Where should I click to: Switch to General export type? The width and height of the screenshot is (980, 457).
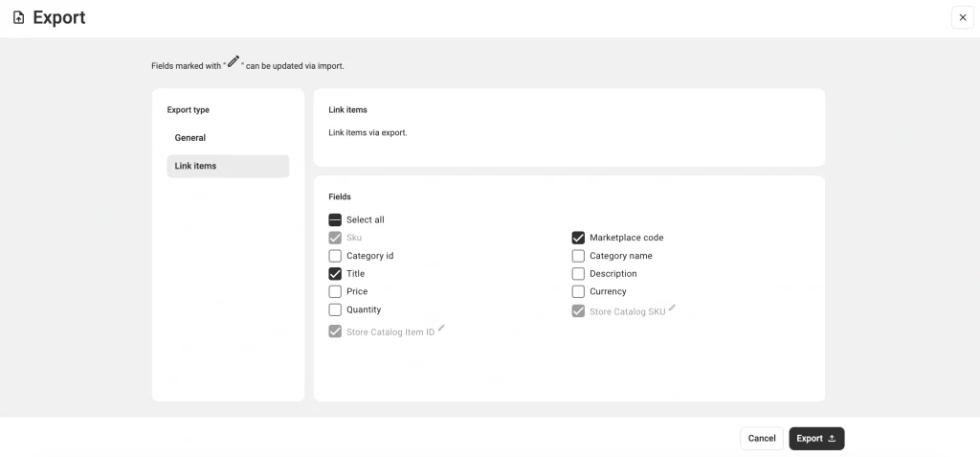(190, 138)
